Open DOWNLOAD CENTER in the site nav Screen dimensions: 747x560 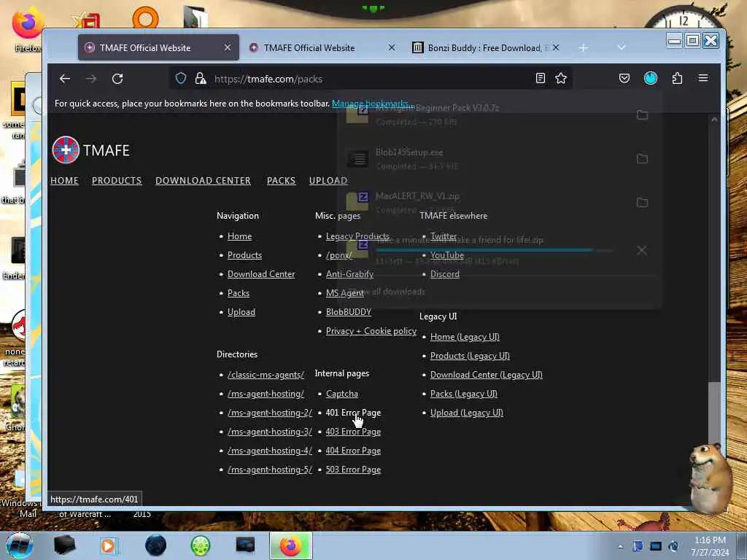coord(203,181)
